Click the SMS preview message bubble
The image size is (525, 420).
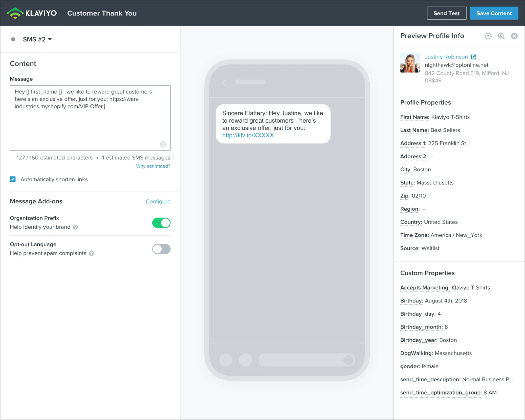click(x=273, y=124)
